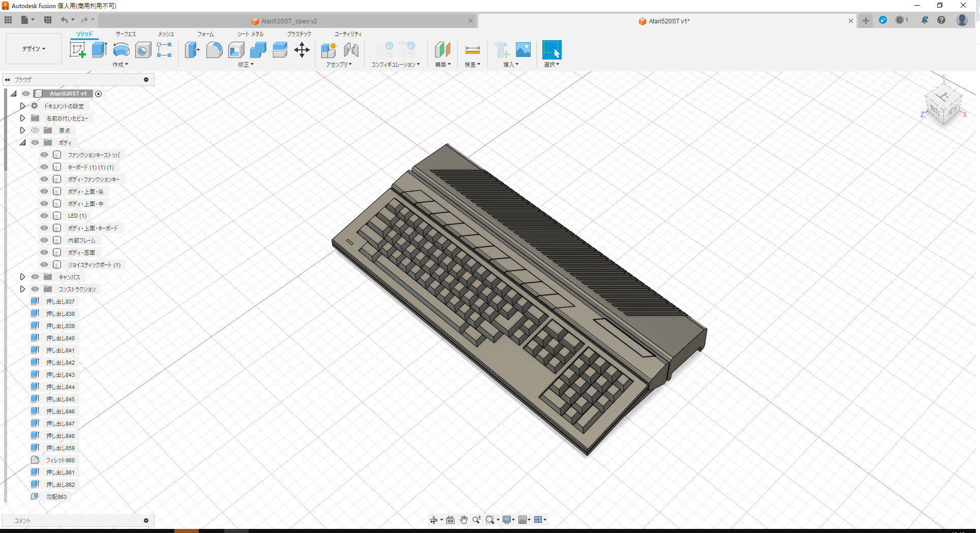Image resolution: width=980 pixels, height=533 pixels.
Task: Save the design with the save icon
Action: [x=48, y=20]
